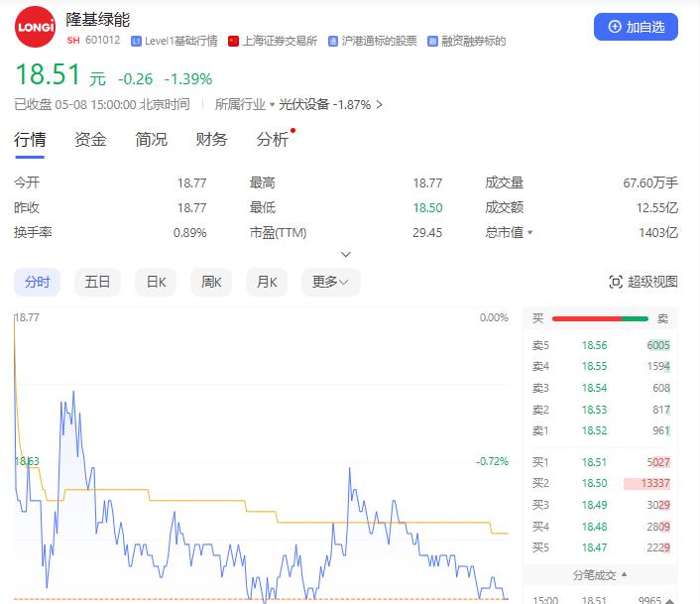Viewport: 700px width, 604px height.
Task: Click the 卖1 price 18.52
Action: coord(594,430)
